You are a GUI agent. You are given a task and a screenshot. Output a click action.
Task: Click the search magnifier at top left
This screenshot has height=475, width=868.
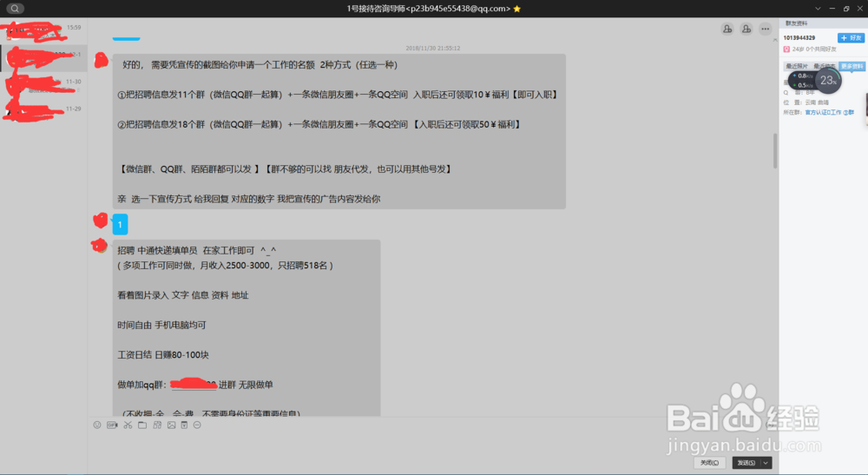click(x=15, y=9)
